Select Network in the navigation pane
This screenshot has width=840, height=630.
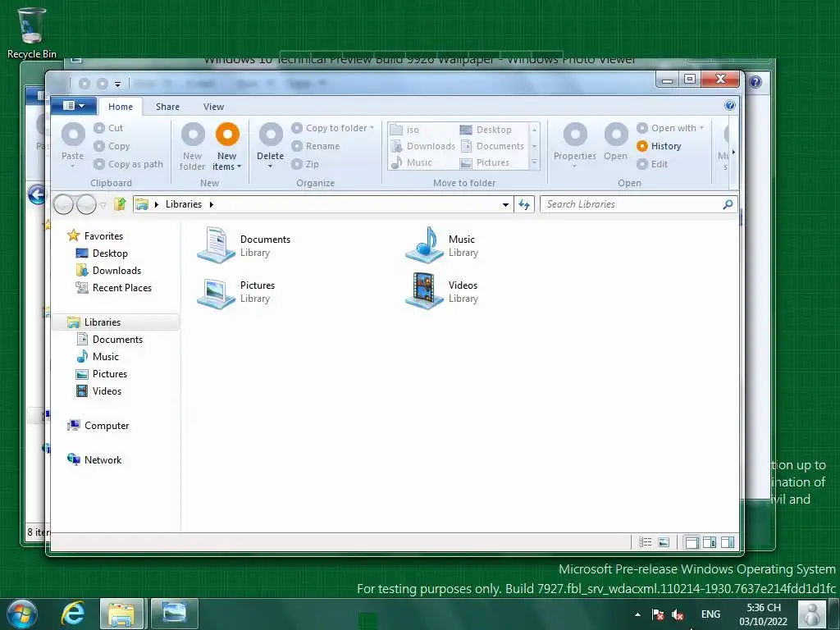pyautogui.click(x=94, y=459)
